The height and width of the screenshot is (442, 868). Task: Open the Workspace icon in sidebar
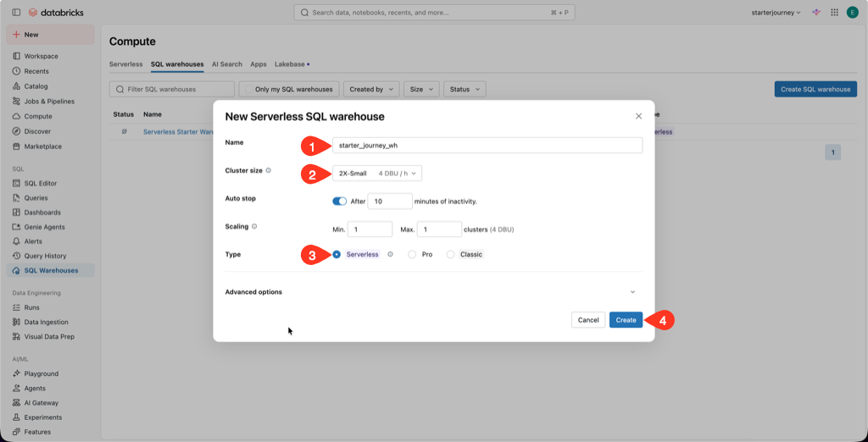point(16,57)
